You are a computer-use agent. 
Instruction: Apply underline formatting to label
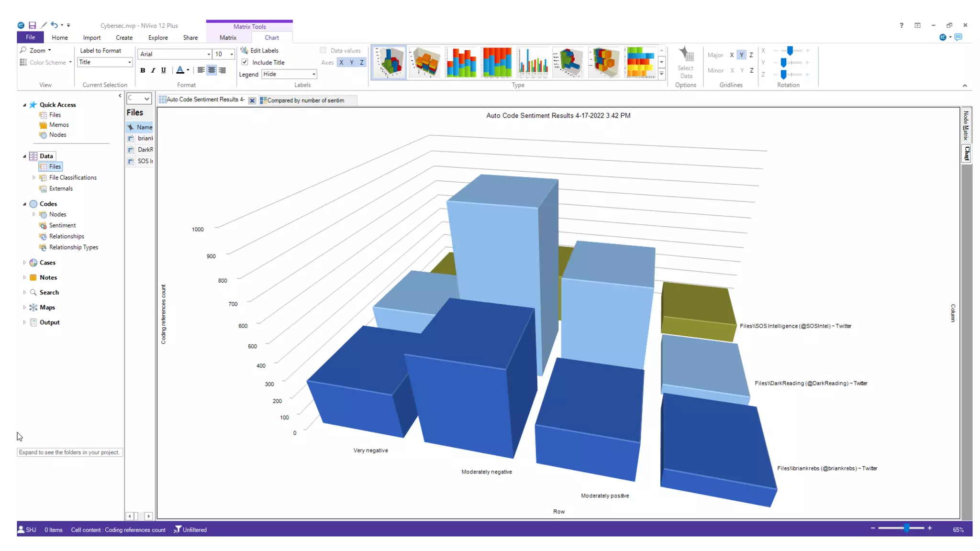164,70
